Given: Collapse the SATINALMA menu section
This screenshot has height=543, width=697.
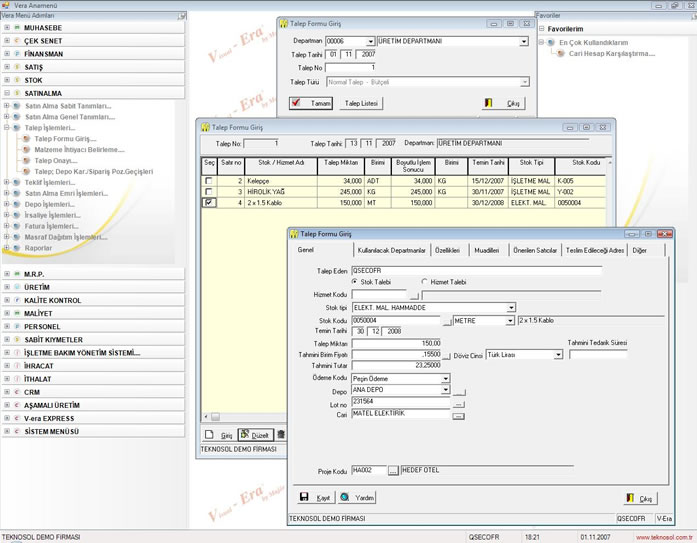Looking at the screenshot, I should 7,93.
